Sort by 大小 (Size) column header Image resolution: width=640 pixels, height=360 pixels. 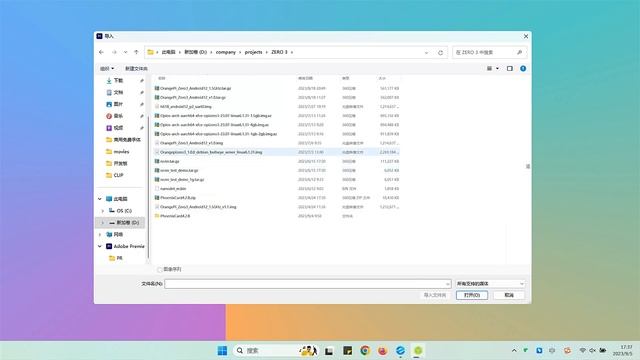pos(382,78)
